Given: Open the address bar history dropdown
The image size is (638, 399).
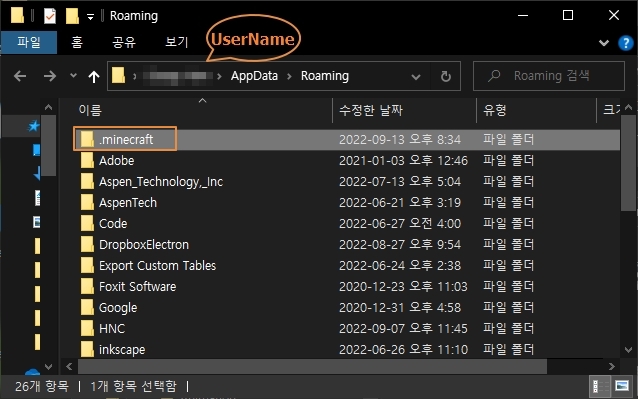Looking at the screenshot, I should [x=416, y=76].
